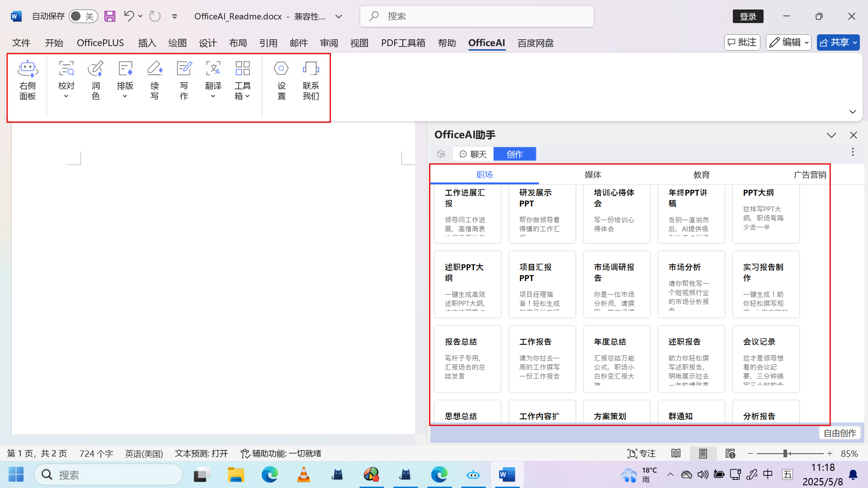Click the 续写 continue-writing icon

(x=155, y=69)
